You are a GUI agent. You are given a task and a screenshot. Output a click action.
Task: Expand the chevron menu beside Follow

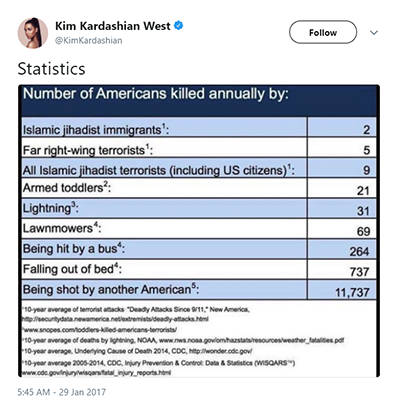click(374, 33)
